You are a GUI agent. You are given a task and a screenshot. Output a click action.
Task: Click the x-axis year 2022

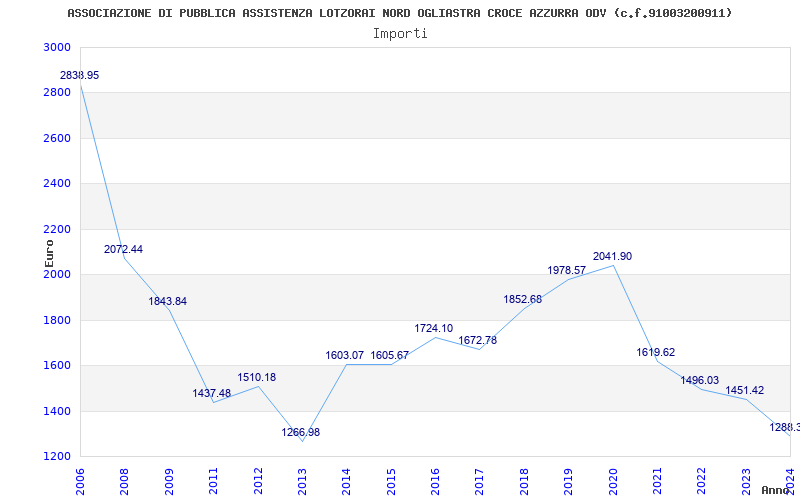pyautogui.click(x=702, y=481)
